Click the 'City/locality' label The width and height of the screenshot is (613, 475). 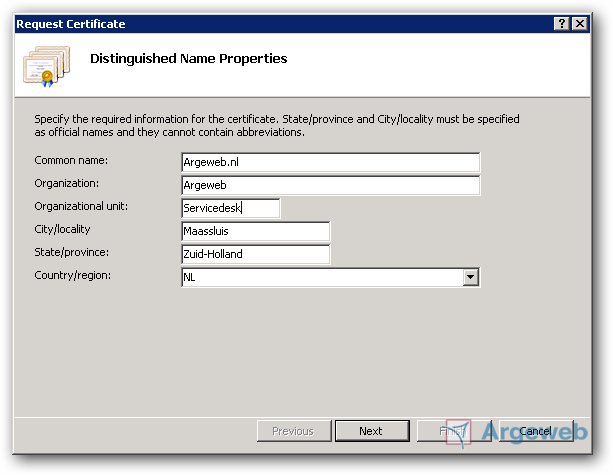click(63, 229)
